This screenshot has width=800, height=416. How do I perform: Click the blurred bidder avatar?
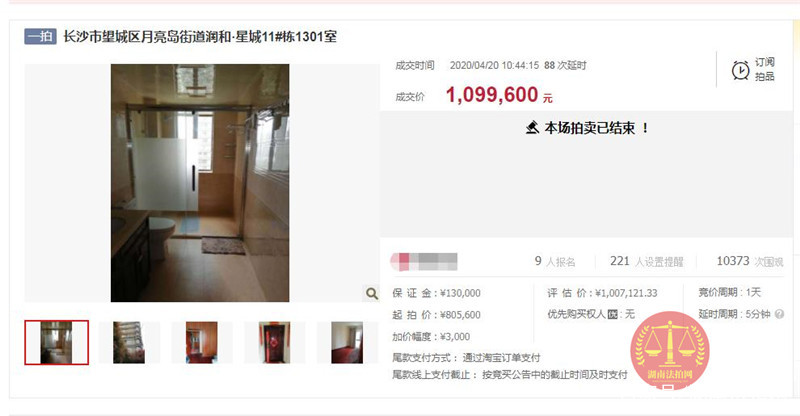[x=423, y=261]
